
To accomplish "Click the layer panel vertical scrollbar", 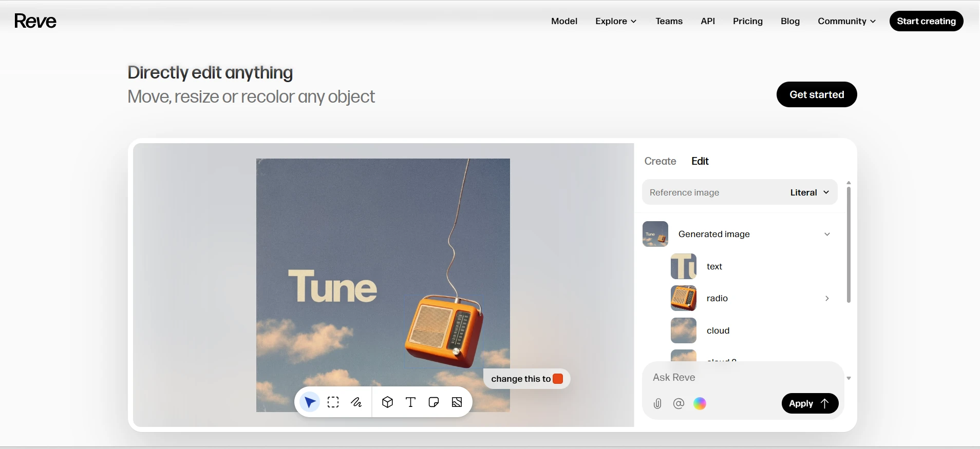I will click(x=849, y=245).
